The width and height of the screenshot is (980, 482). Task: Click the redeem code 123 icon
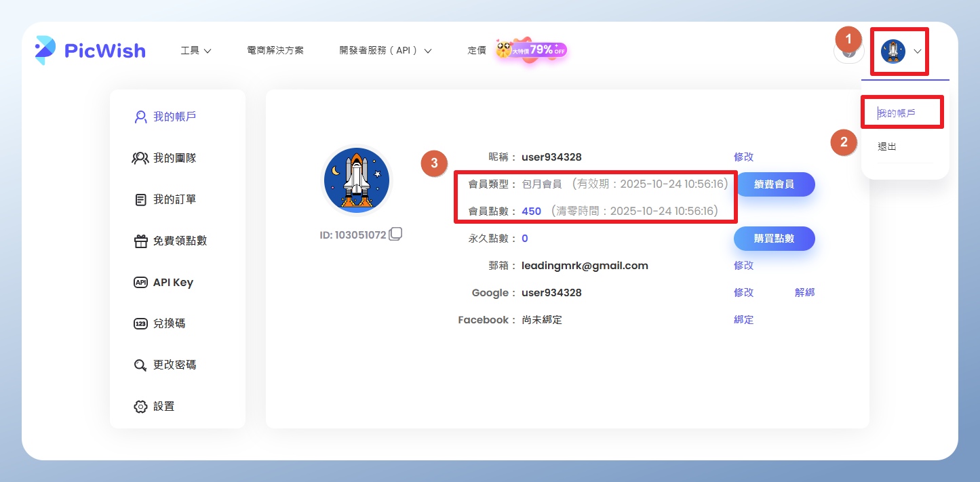[140, 324]
